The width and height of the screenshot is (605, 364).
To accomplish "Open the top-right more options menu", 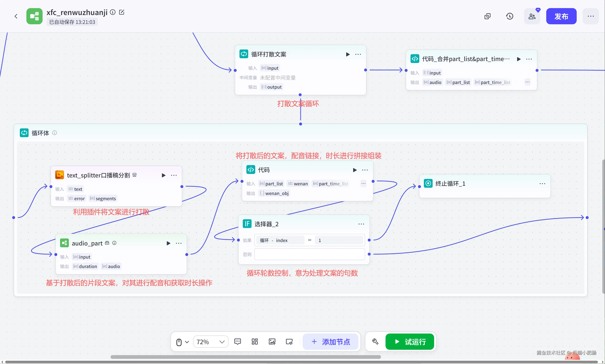I will (x=591, y=16).
